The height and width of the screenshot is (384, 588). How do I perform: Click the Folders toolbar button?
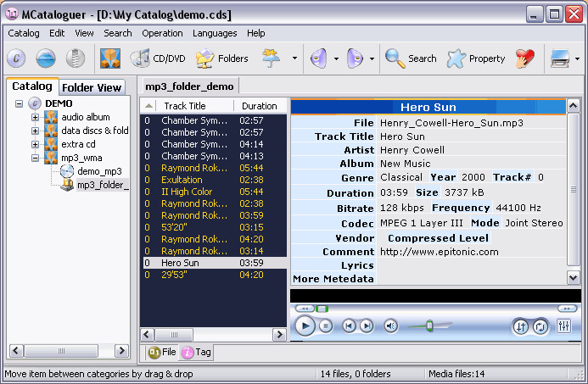(x=222, y=58)
